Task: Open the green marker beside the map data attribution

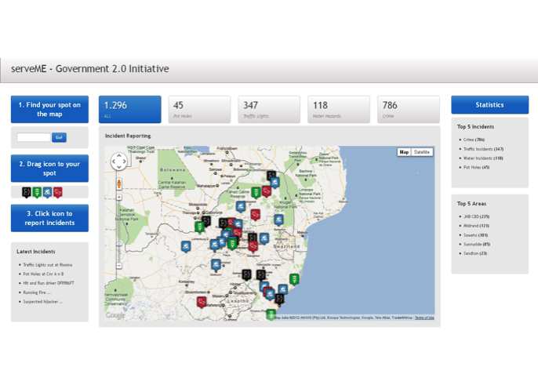Action: (271, 314)
